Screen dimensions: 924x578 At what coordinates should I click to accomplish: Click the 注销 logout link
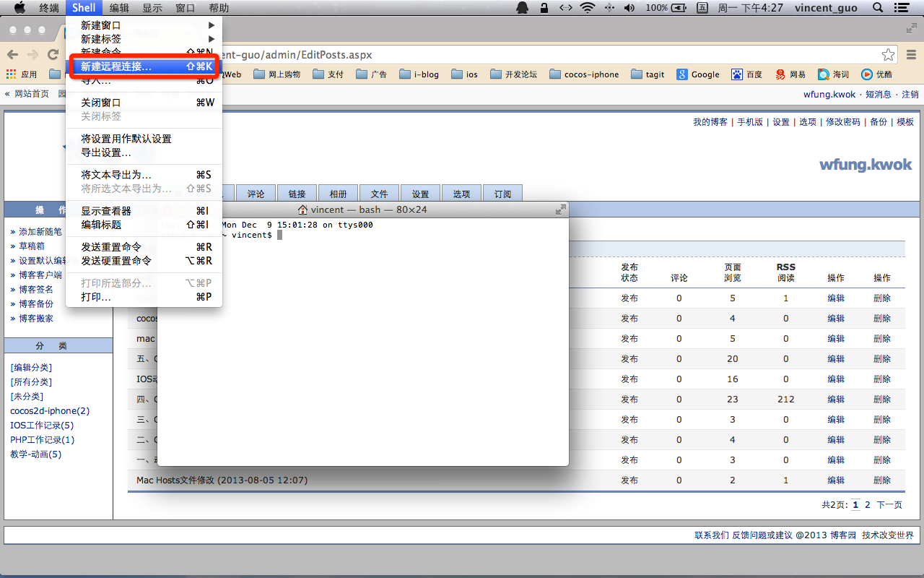(910, 95)
